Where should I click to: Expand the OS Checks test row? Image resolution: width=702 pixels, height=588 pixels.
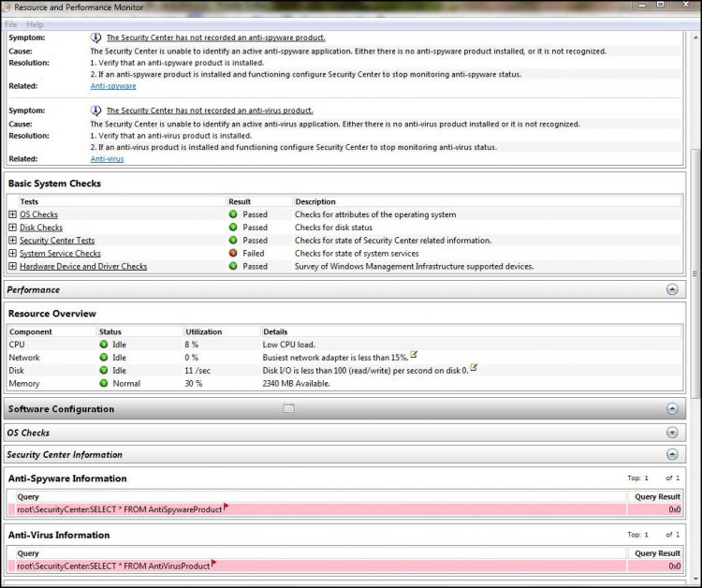12,214
